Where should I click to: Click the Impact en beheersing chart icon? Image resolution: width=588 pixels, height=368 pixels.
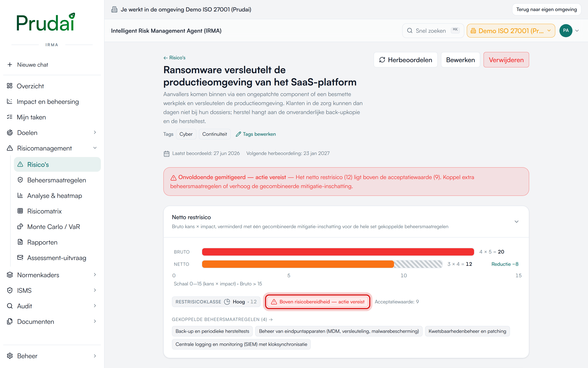click(9, 101)
